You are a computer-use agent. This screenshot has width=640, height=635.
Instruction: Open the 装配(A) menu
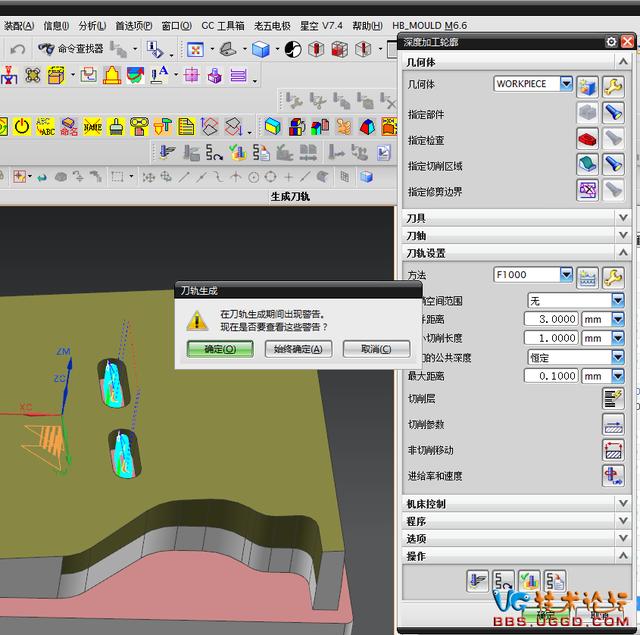[x=19, y=26]
